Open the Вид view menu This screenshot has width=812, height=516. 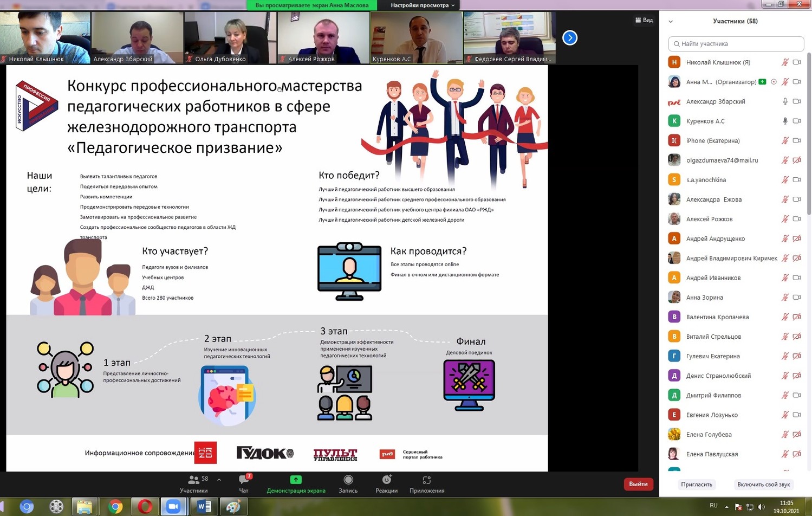(x=644, y=20)
